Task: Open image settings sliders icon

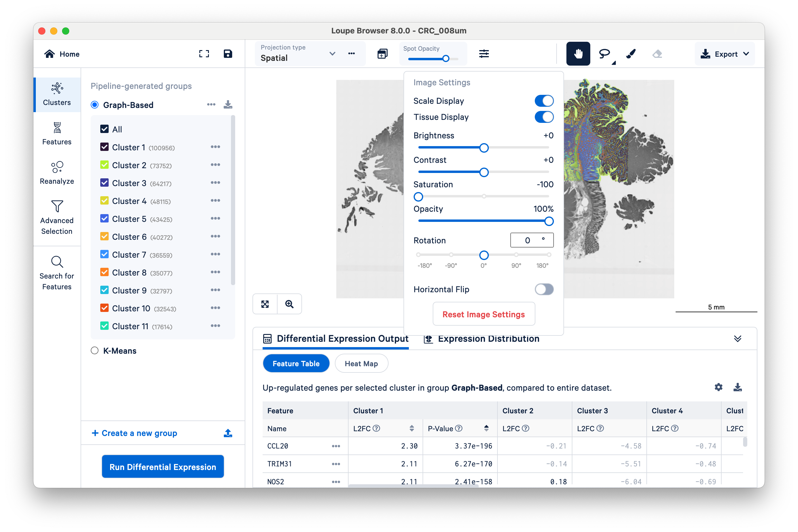Action: coord(484,54)
